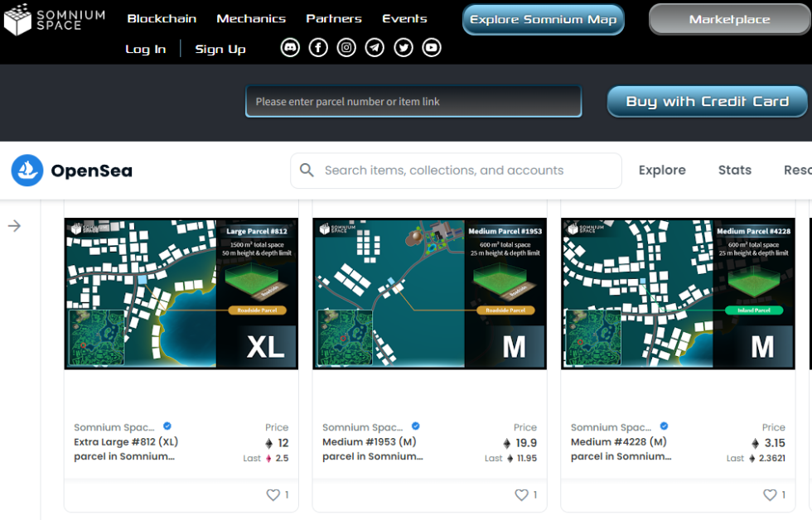Click the OpenSea sailboat logo
The width and height of the screenshot is (812, 520).
coord(27,171)
